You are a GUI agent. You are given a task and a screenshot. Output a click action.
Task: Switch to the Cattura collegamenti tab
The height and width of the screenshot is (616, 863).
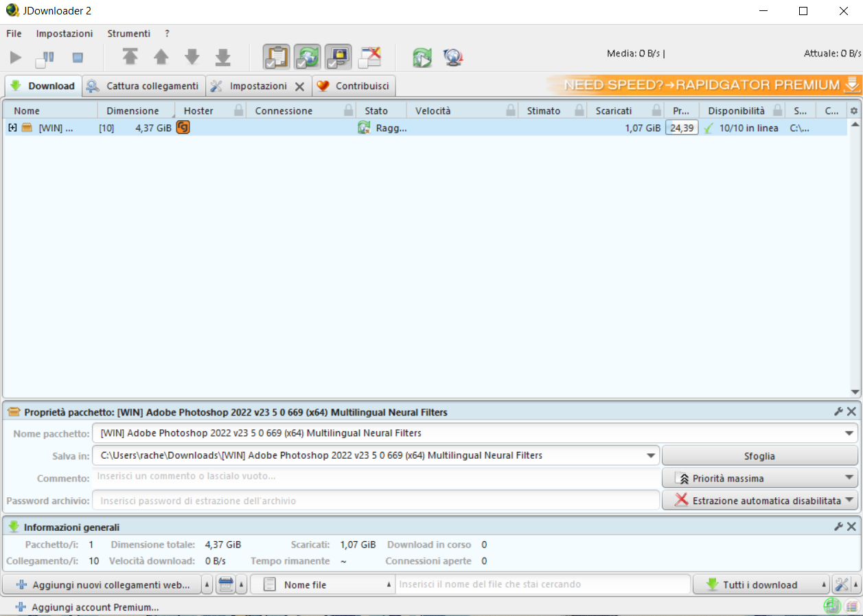(x=143, y=86)
